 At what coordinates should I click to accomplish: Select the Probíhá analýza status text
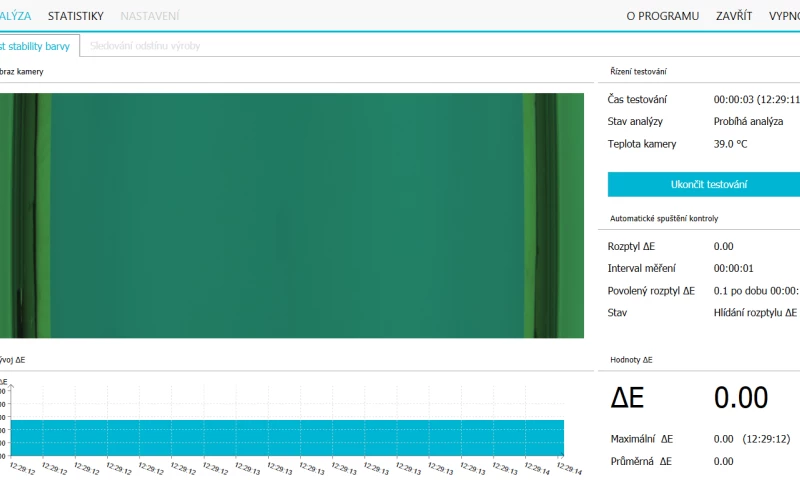pyautogui.click(x=748, y=122)
